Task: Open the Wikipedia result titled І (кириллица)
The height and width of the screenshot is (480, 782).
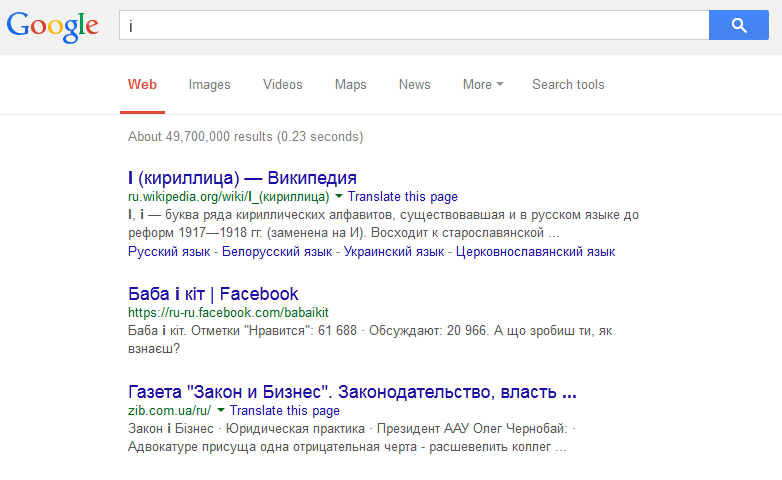Action: [242, 178]
